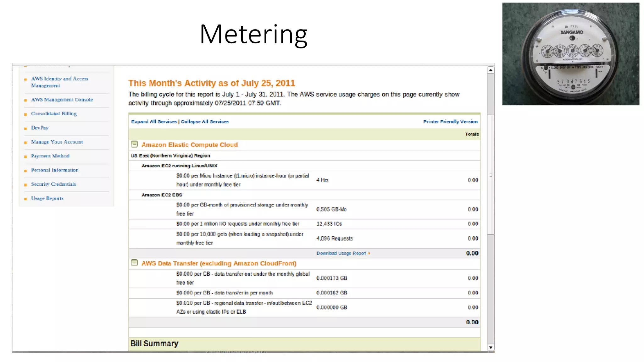Screen dimensions: 644x362
Task: Open the DevPay link
Action: click(40, 128)
